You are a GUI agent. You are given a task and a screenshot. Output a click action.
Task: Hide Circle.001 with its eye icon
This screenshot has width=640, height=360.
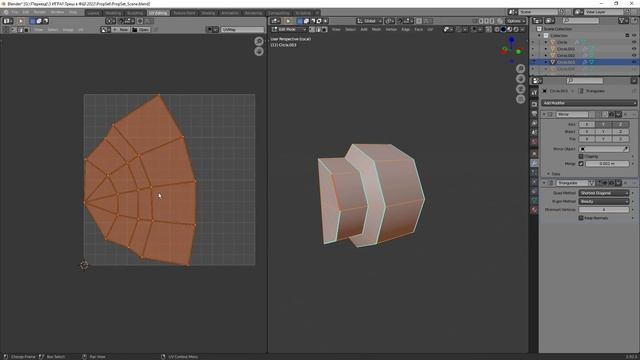pos(634,49)
